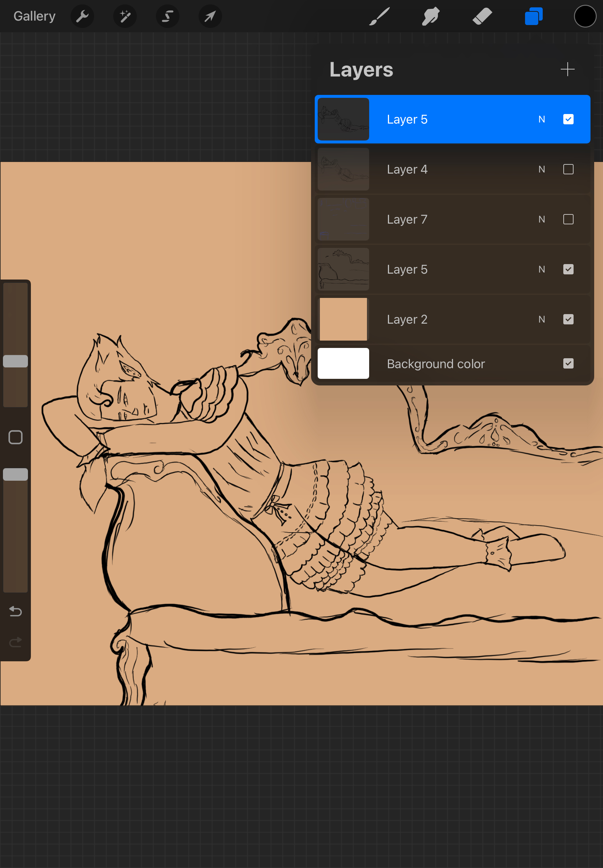Tap the Redo arrow
Image resolution: width=603 pixels, height=868 pixels.
point(15,642)
